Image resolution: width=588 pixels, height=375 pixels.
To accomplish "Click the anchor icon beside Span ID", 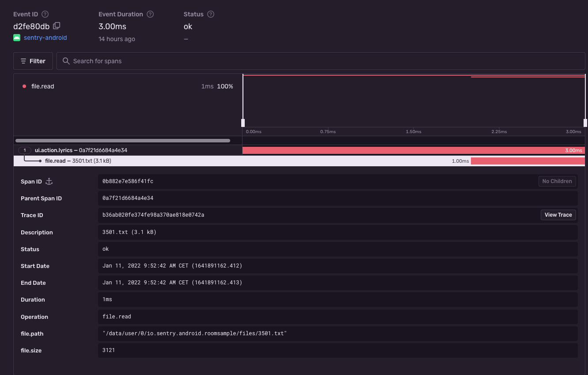I will tap(49, 181).
